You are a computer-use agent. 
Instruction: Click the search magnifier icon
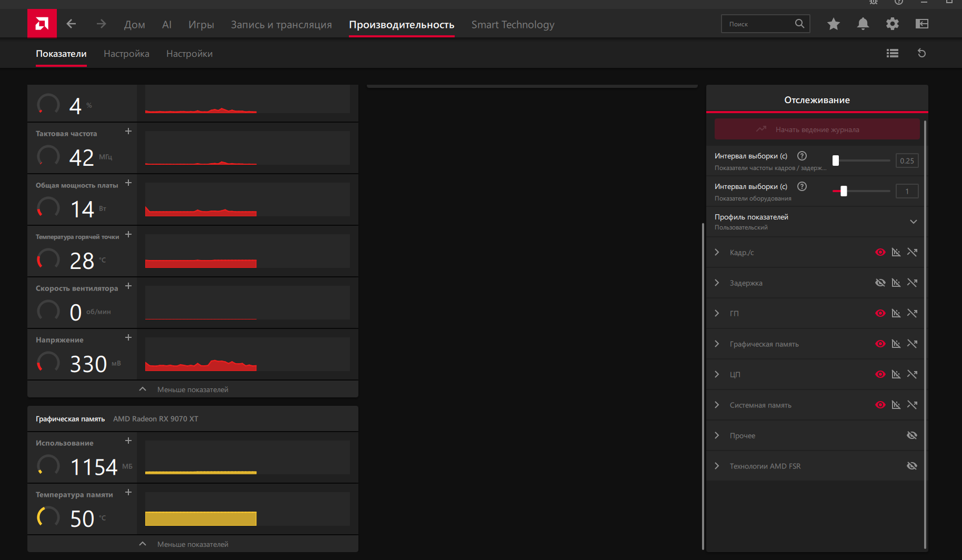799,24
